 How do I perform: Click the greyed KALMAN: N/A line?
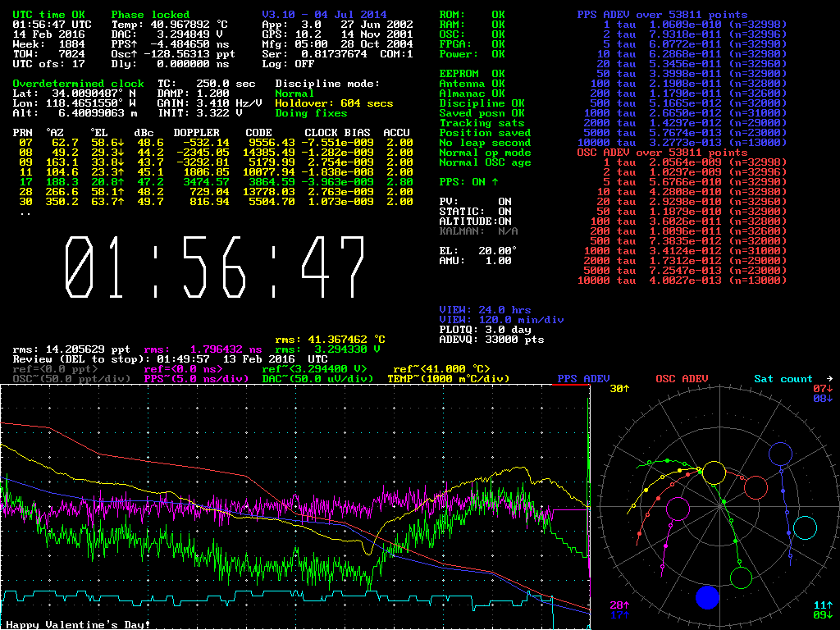click(x=479, y=231)
